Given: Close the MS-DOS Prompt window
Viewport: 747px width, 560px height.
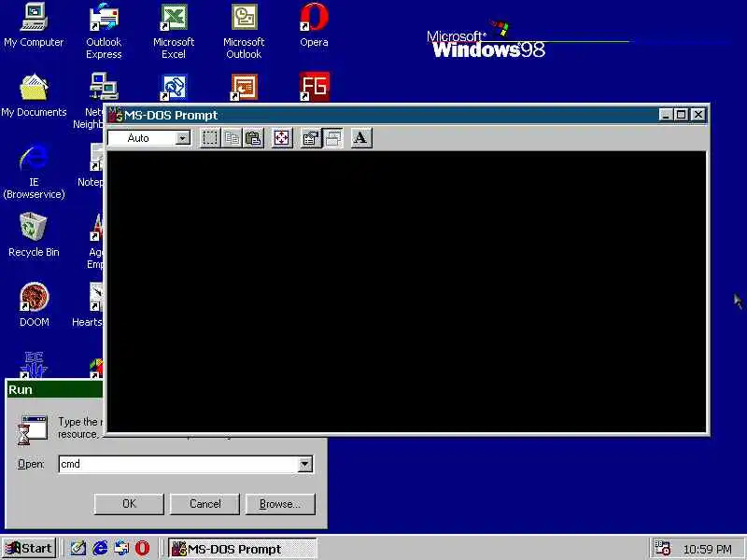Looking at the screenshot, I should (698, 115).
